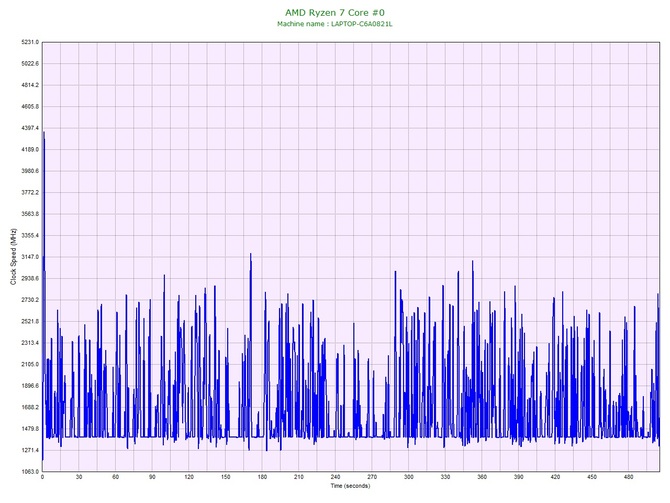Click the 1063.0 y-axis baseline label
This screenshot has width=670, height=503.
point(30,471)
